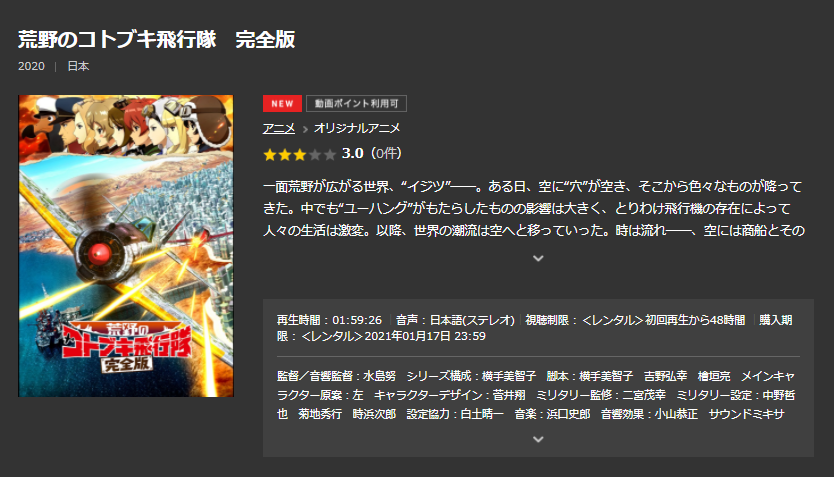Viewport: 834px width, 477px height.
Task: Click the fourth gray rating star
Action: (x=315, y=155)
